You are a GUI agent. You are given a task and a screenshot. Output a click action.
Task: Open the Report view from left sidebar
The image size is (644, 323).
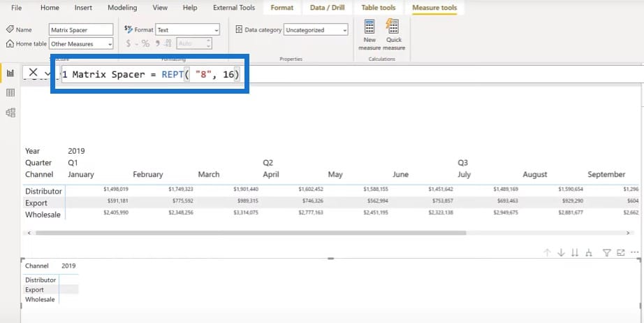pyautogui.click(x=10, y=73)
